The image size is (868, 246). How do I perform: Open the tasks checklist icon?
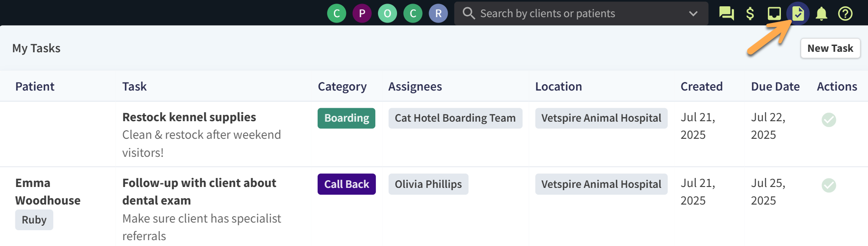(x=798, y=14)
